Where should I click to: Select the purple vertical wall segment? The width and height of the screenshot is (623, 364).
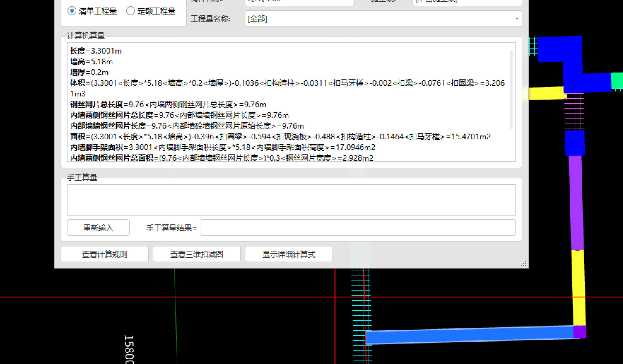click(x=576, y=203)
